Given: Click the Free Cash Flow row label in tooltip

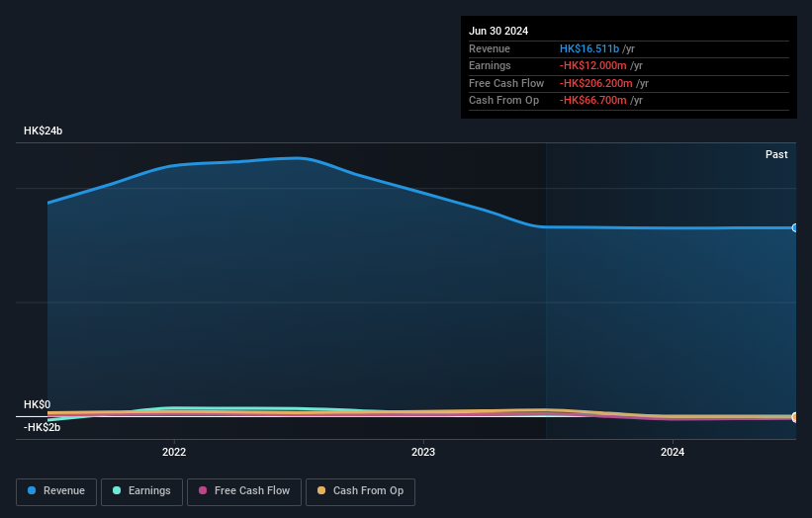Looking at the screenshot, I should (506, 83).
